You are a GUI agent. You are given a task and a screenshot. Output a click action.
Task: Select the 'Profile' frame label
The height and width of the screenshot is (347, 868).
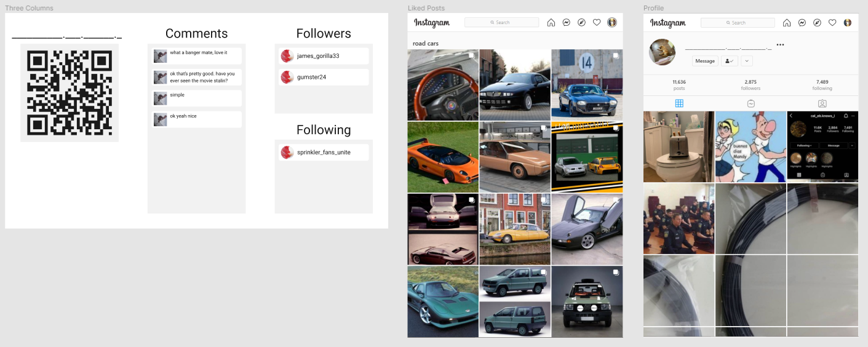[x=653, y=8]
